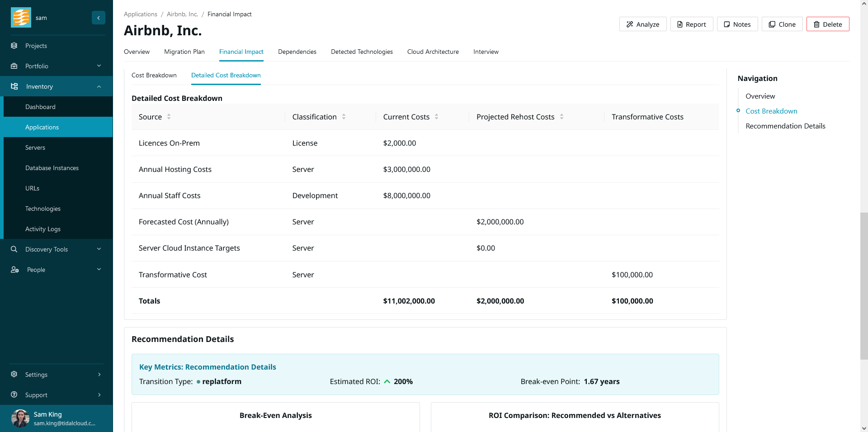The height and width of the screenshot is (432, 868).
Task: Sort table by Current Costs column
Action: click(436, 117)
